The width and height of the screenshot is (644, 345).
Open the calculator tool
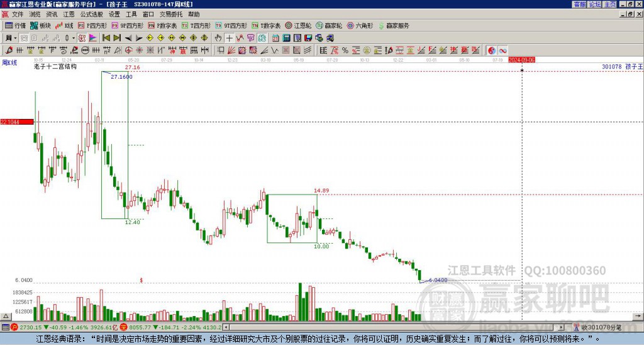287,38
